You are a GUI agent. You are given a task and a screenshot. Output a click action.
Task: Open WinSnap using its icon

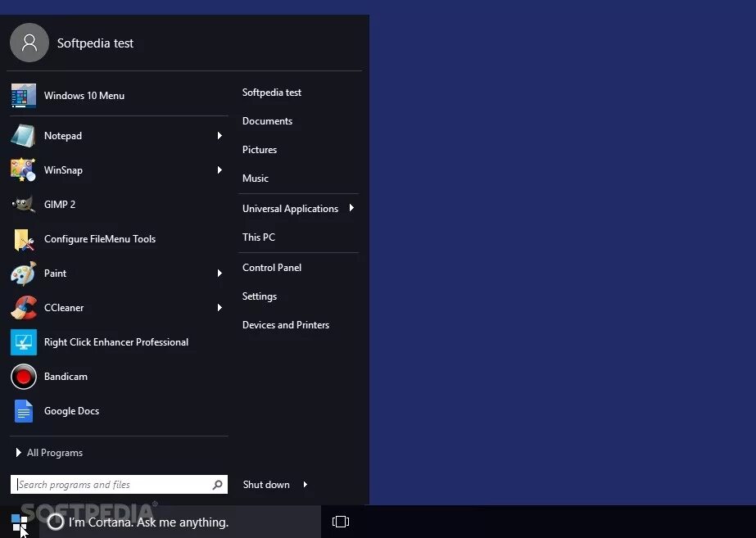23,170
